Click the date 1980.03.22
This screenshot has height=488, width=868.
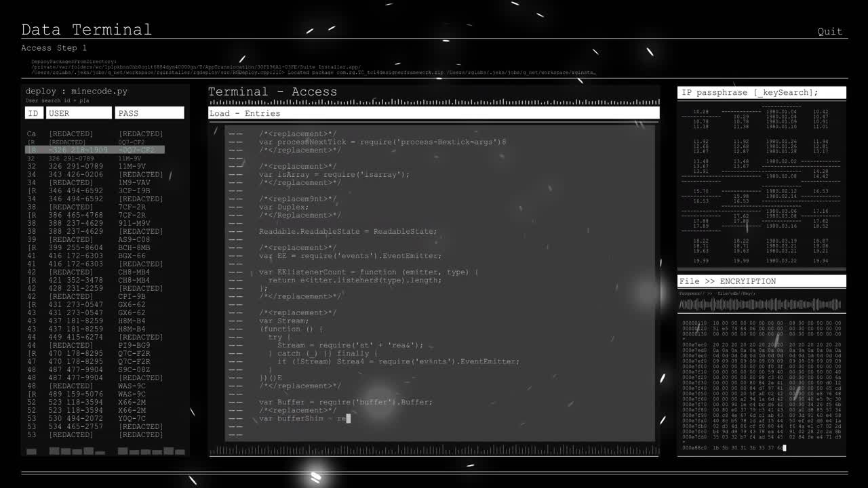pyautogui.click(x=781, y=260)
